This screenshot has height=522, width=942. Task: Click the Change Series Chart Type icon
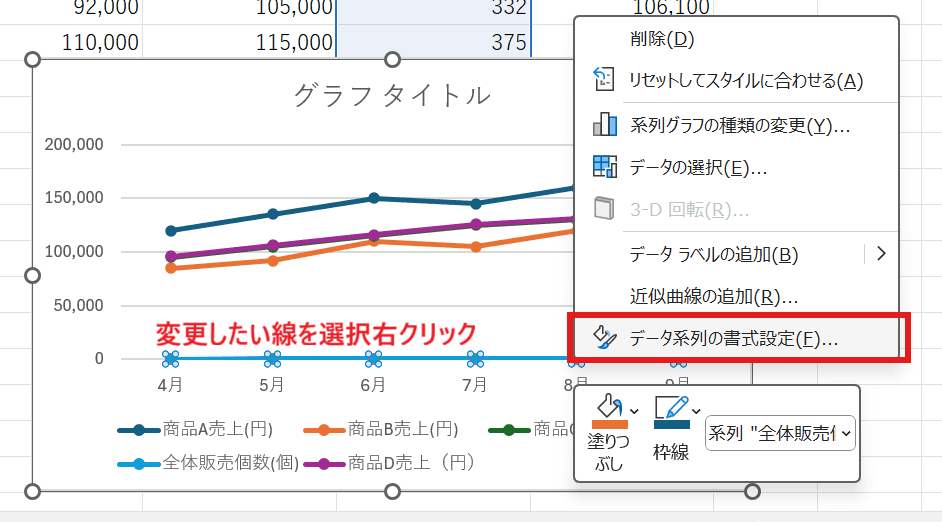point(604,125)
